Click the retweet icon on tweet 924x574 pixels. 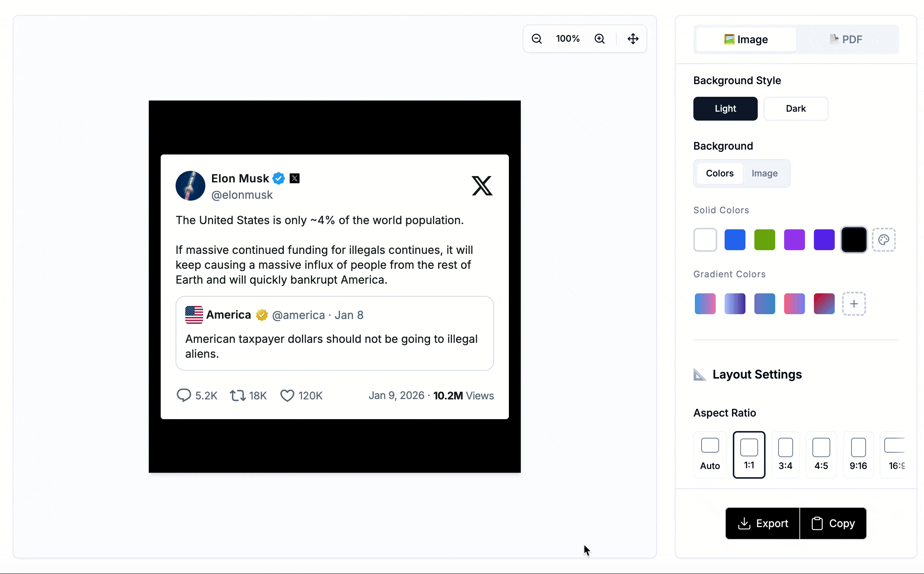238,396
